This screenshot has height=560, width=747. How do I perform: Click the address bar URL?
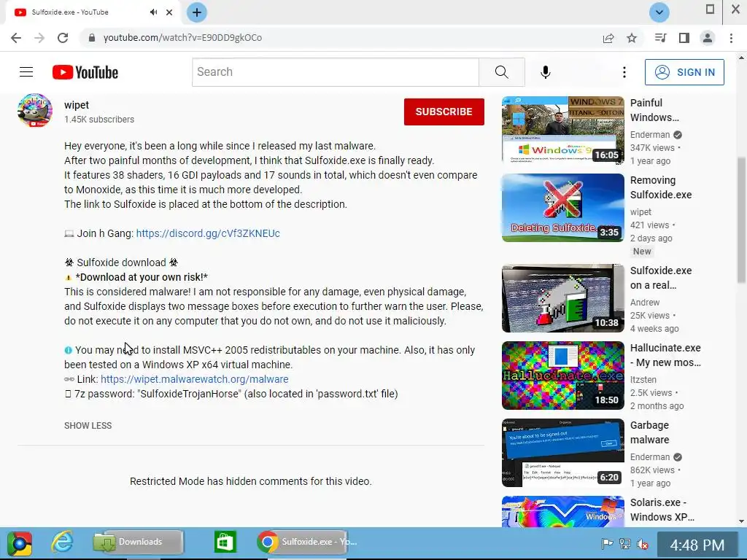tap(182, 38)
